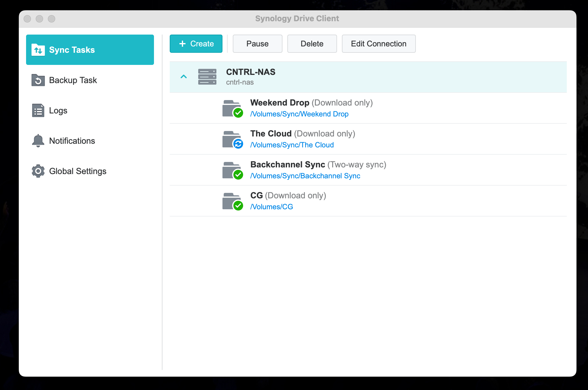
Task: Click the Weekend Drop folder icon
Action: point(232,109)
